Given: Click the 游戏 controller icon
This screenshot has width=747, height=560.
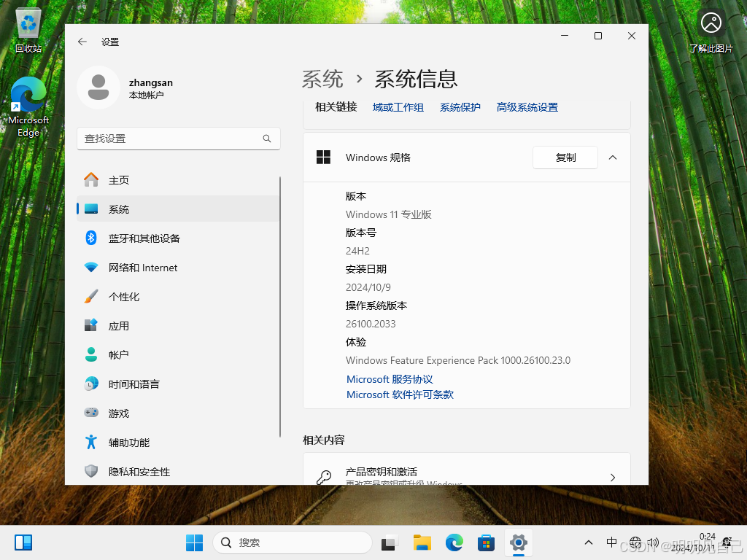Looking at the screenshot, I should pos(91,413).
